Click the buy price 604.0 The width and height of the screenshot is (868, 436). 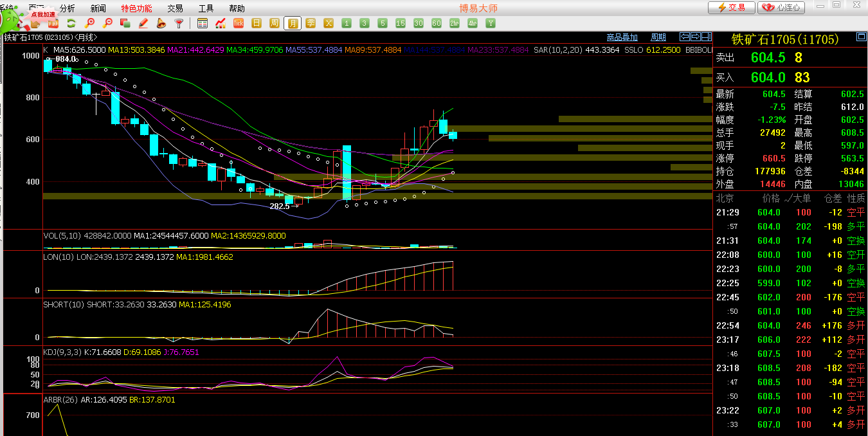768,77
